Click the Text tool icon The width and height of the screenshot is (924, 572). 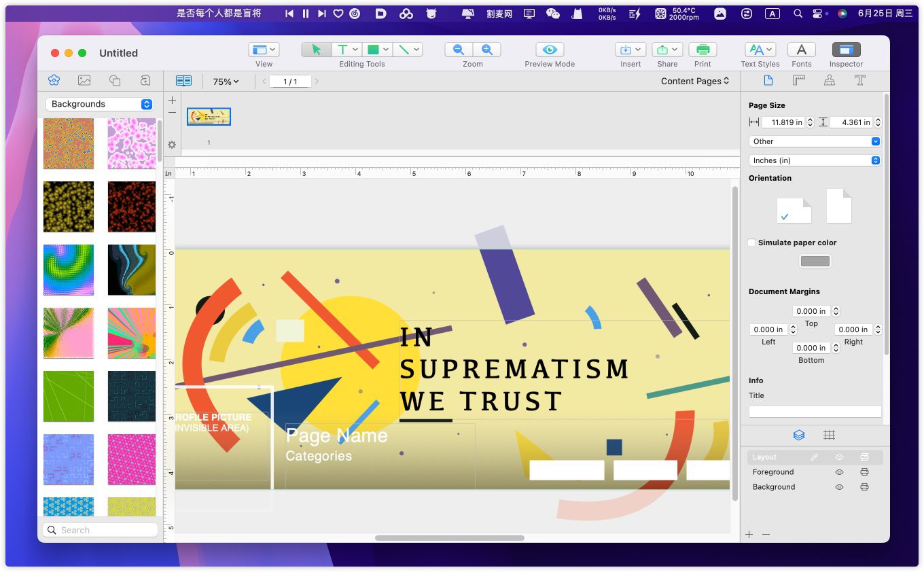pos(343,50)
